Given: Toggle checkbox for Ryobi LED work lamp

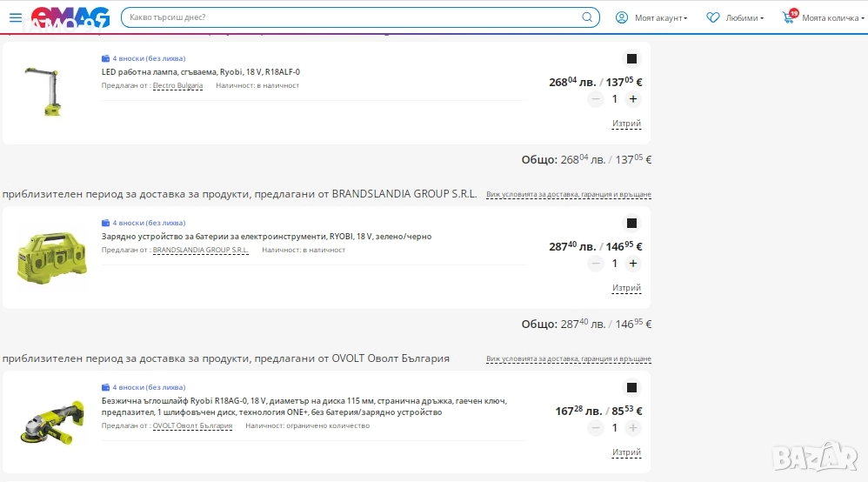Looking at the screenshot, I should (632, 59).
